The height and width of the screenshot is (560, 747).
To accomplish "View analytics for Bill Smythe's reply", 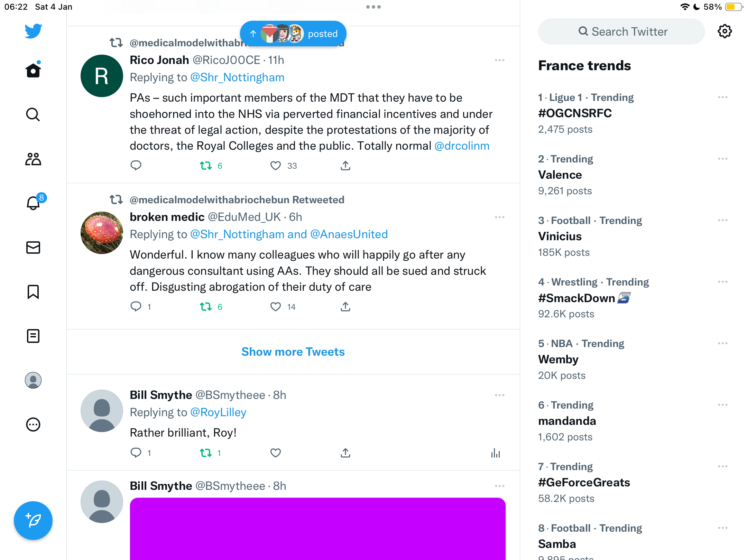I will [x=496, y=453].
